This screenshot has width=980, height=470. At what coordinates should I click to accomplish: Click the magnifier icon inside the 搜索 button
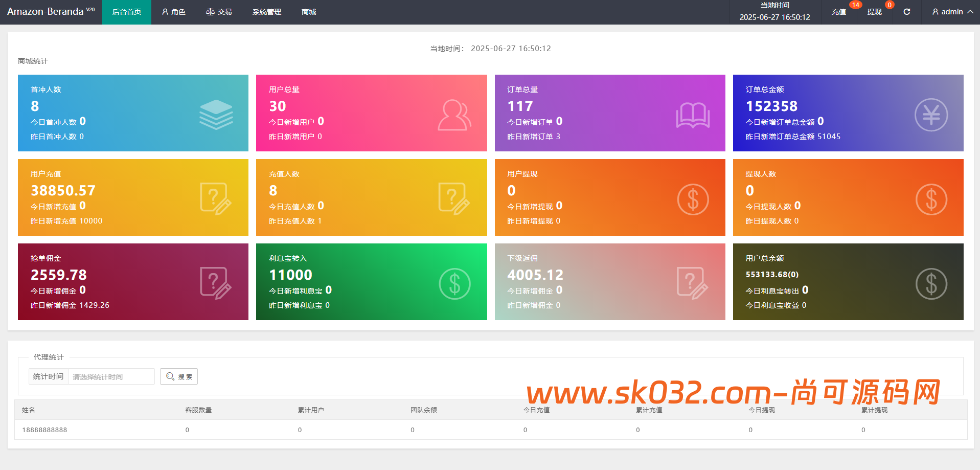coord(171,376)
